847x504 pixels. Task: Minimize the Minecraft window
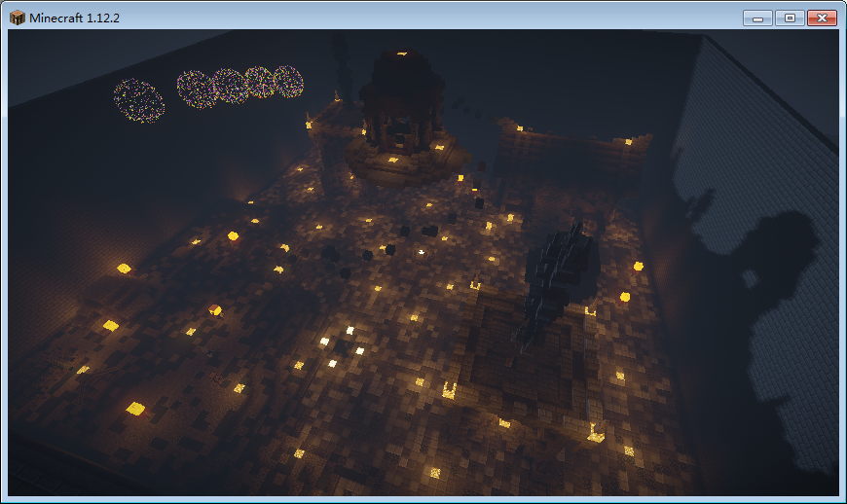[757, 18]
